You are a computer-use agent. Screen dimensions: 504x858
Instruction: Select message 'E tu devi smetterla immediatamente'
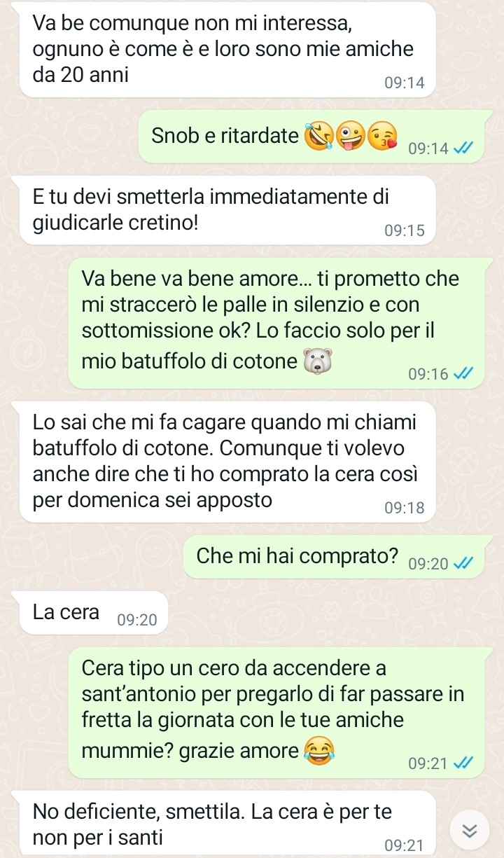[228, 209]
